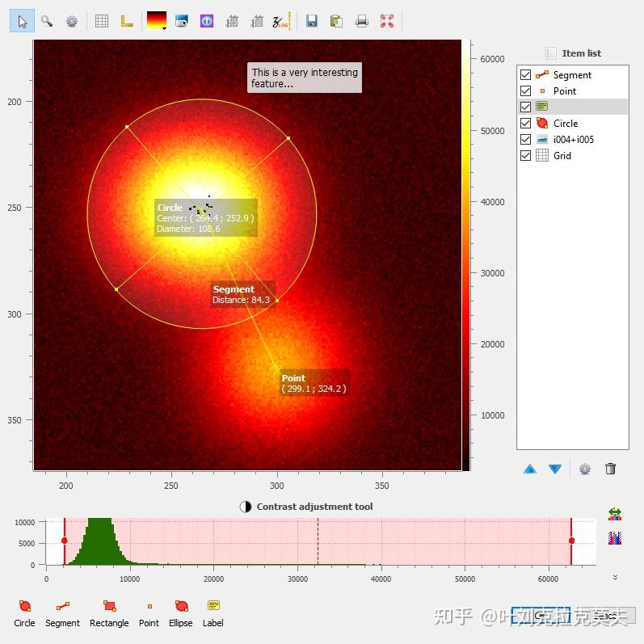Print the plot via printer icon
This screenshot has width=644, height=644.
362,21
